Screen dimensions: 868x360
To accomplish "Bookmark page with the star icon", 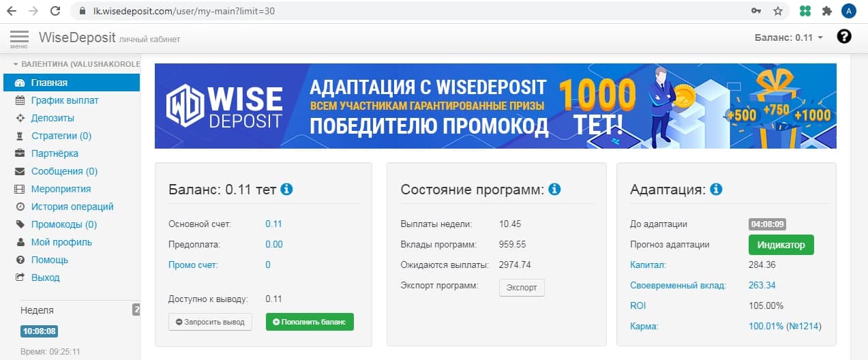I will (x=777, y=11).
